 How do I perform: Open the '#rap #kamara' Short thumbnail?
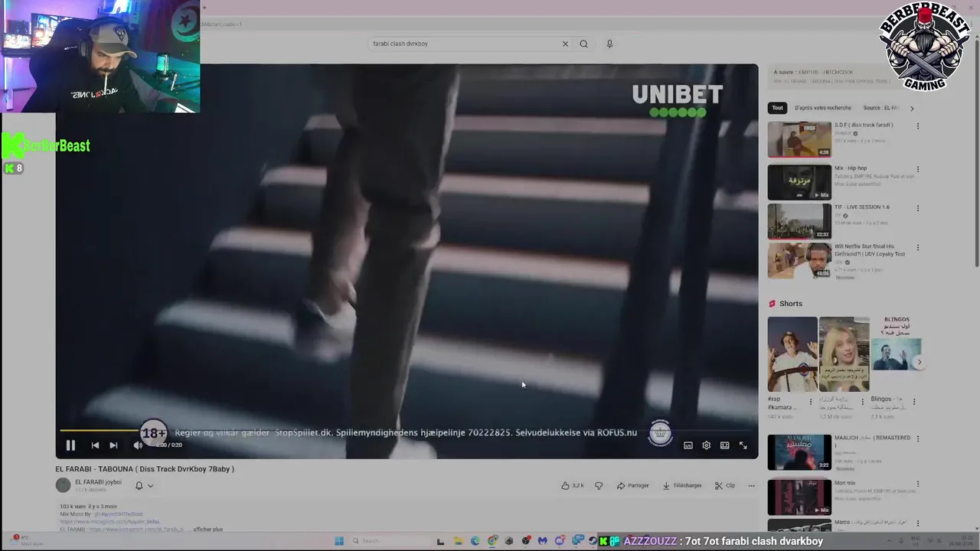click(x=792, y=354)
